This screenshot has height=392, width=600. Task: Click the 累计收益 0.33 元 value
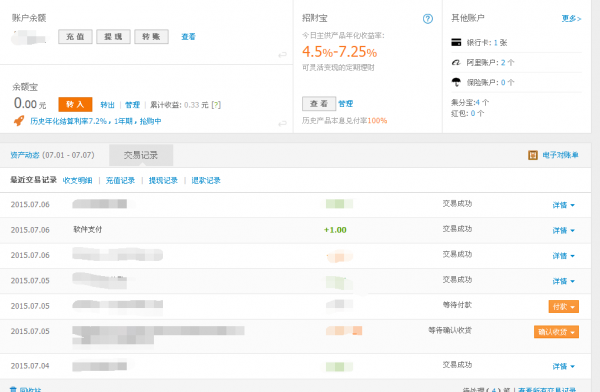coord(196,105)
